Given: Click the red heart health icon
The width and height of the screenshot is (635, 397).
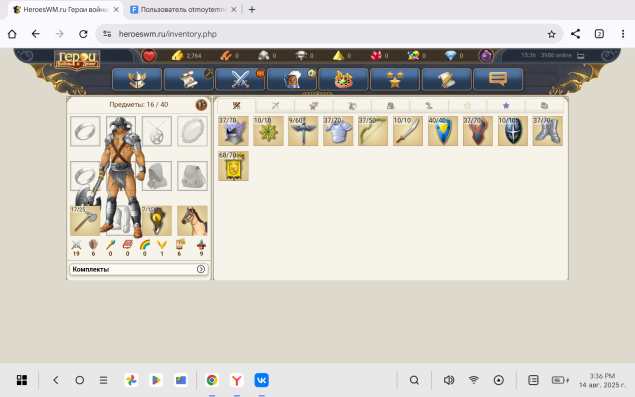Looking at the screenshot, I should (x=149, y=55).
